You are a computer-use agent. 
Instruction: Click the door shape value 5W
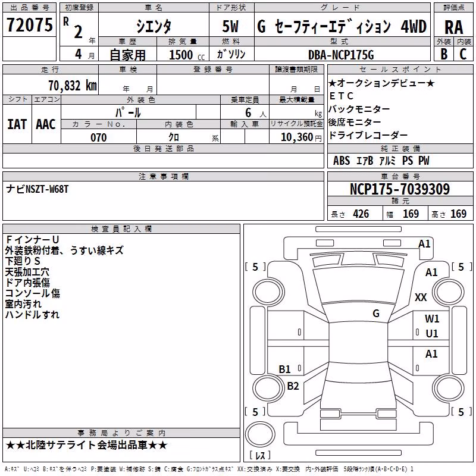pyautogui.click(x=231, y=26)
